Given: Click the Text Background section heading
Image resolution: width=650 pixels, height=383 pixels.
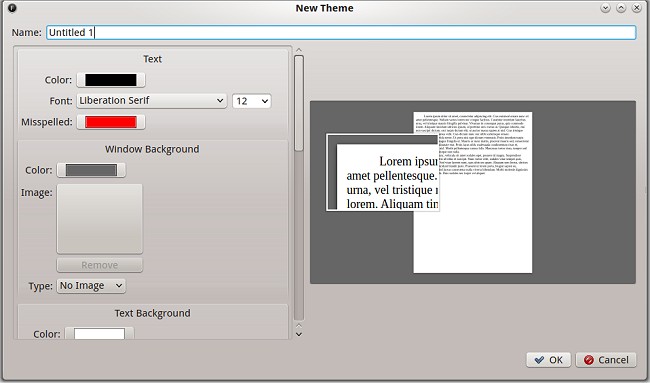Looking at the screenshot, I should [153, 313].
